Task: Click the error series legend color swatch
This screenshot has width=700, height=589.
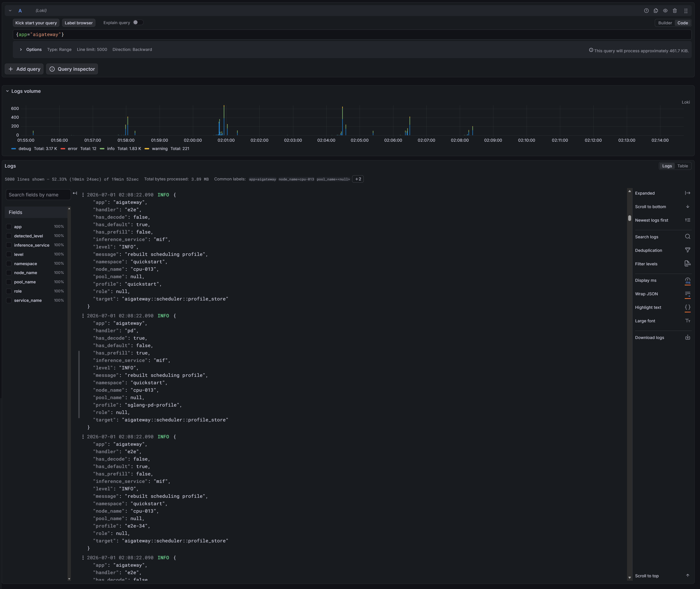Action: pos(63,149)
